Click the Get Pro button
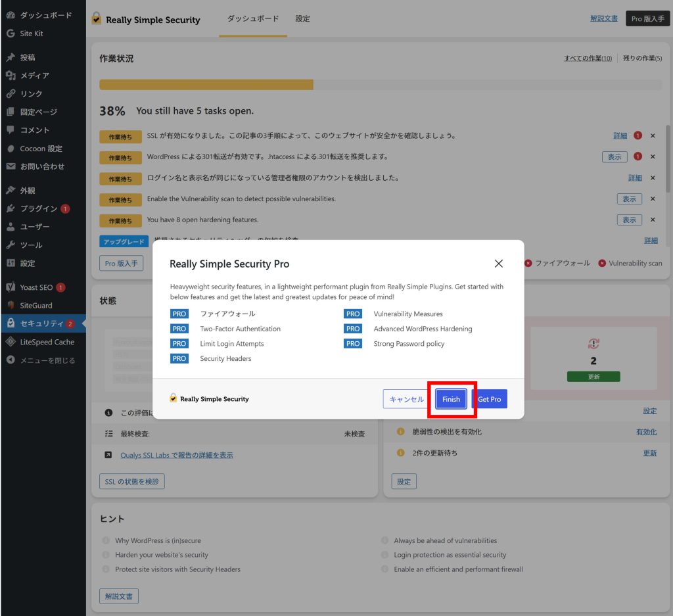Viewport: 673px width, 616px height. point(490,399)
